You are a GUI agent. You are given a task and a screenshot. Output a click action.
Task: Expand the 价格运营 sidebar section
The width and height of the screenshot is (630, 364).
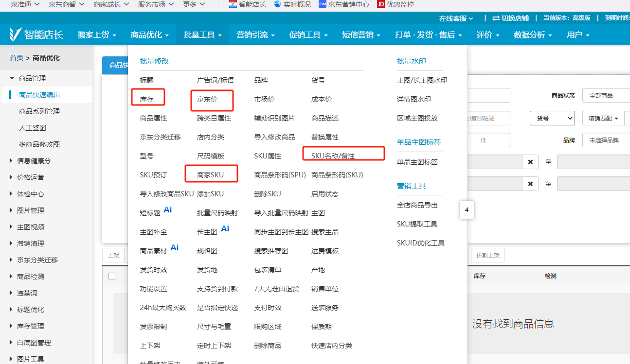pos(12,177)
